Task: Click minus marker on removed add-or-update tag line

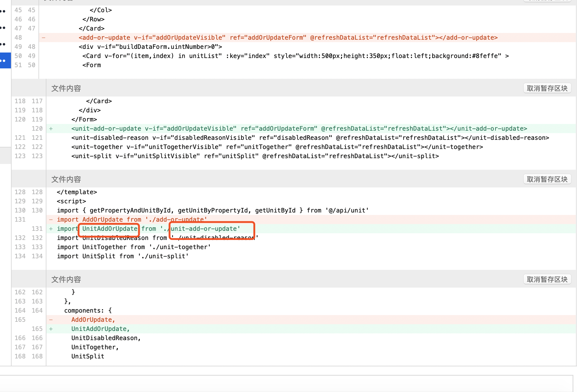Action: click(x=44, y=38)
